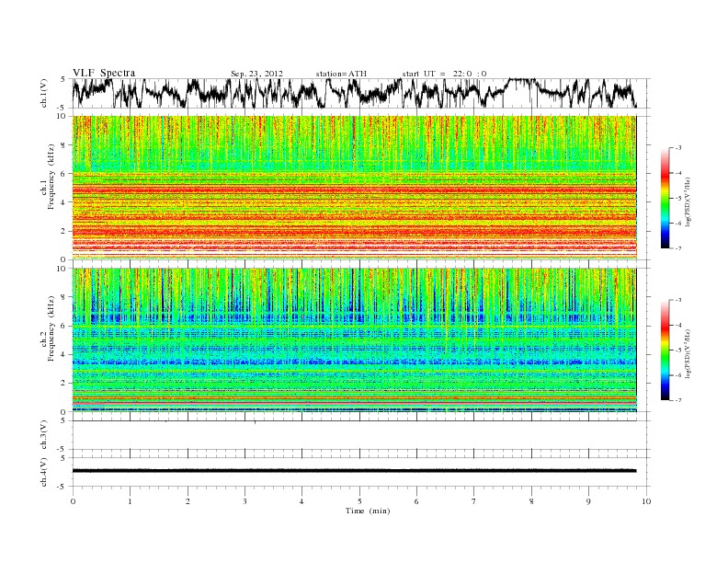Click the "ch.4(V)" y-axis label
728x563 pixels.
pos(44,473)
